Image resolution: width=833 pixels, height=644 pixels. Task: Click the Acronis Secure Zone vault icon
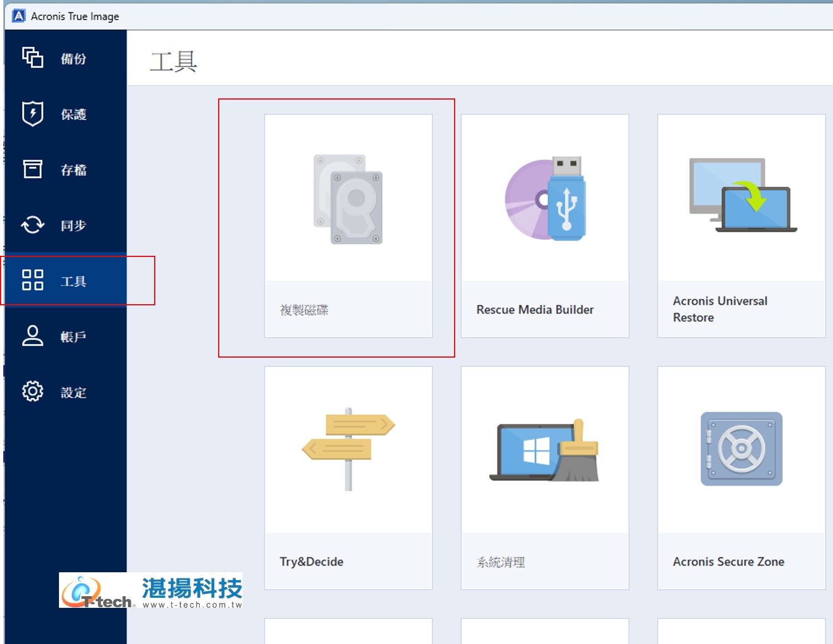(742, 449)
